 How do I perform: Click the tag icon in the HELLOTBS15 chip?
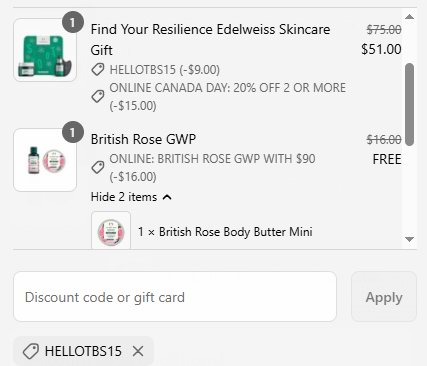tap(31, 351)
